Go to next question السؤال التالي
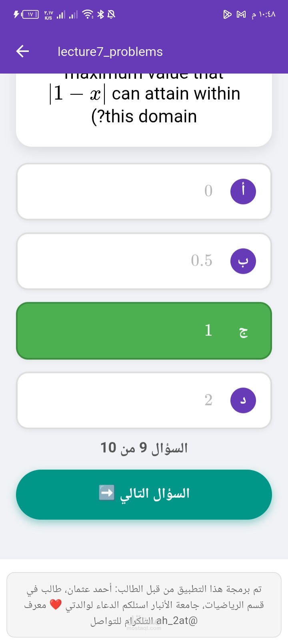This screenshot has height=644, width=288. click(144, 494)
